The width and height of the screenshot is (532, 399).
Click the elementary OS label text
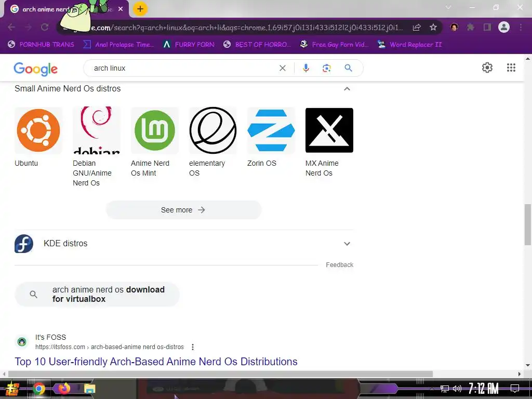[207, 168]
